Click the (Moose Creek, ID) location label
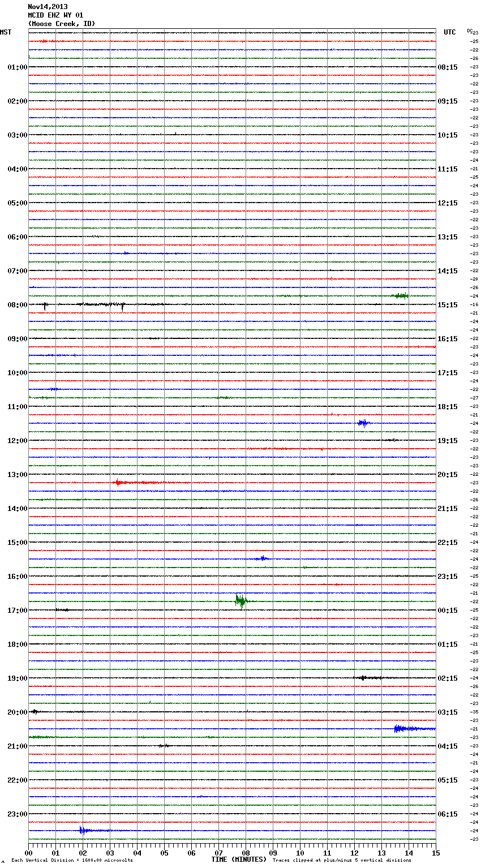The image size is (481, 868). (62, 24)
